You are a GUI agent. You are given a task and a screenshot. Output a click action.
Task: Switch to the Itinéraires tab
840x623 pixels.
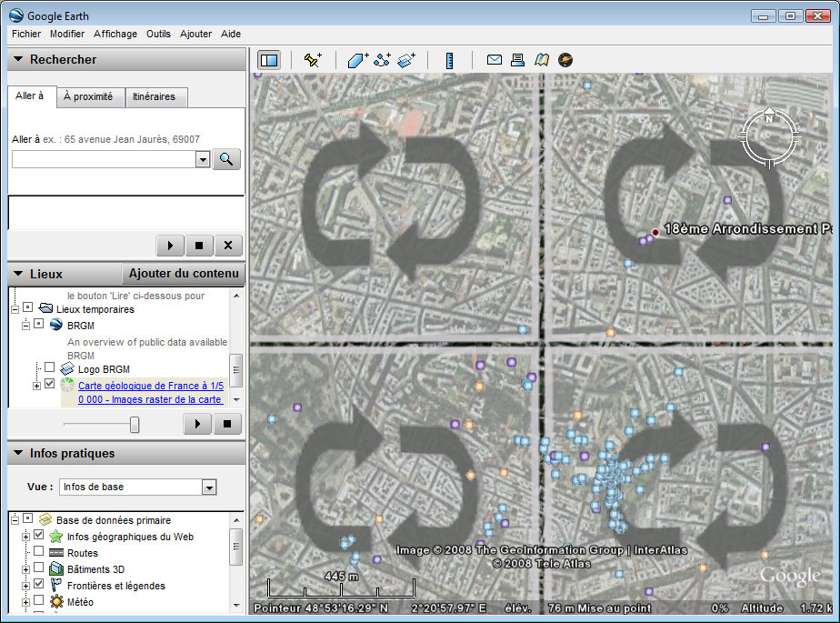coord(155,97)
